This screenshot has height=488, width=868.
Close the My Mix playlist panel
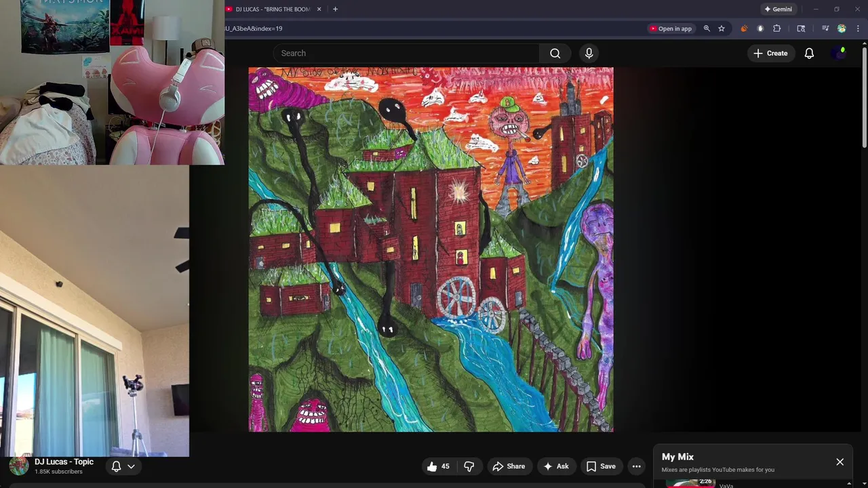840,462
